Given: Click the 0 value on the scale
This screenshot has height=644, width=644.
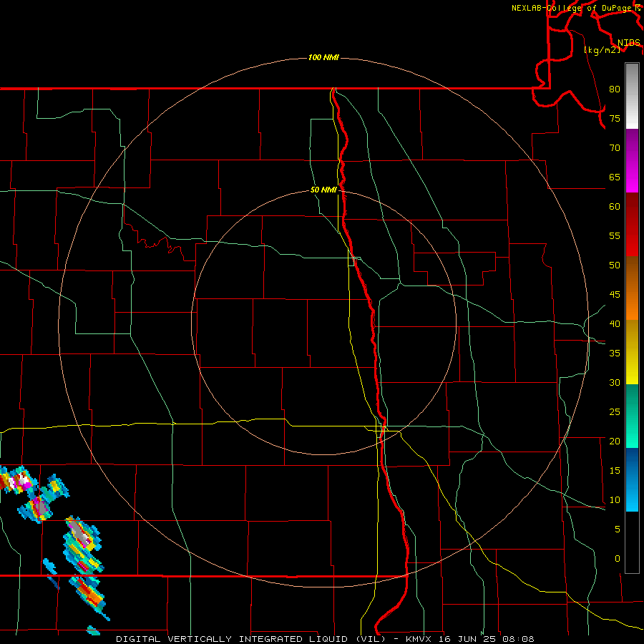Looking at the screenshot, I should coord(618,559).
